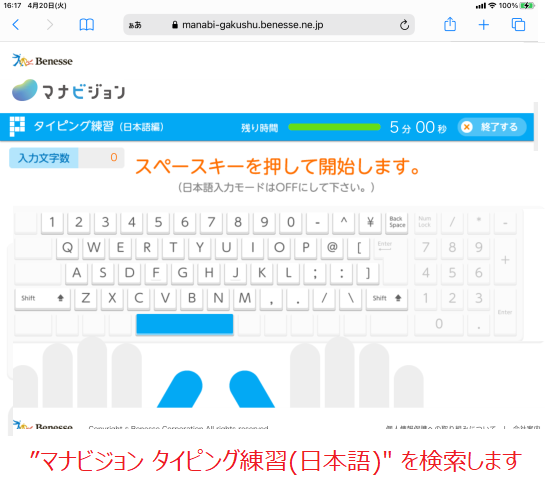The image size is (545, 477).
Task: Click the タイピング練習 grid icon
Action: (17, 126)
